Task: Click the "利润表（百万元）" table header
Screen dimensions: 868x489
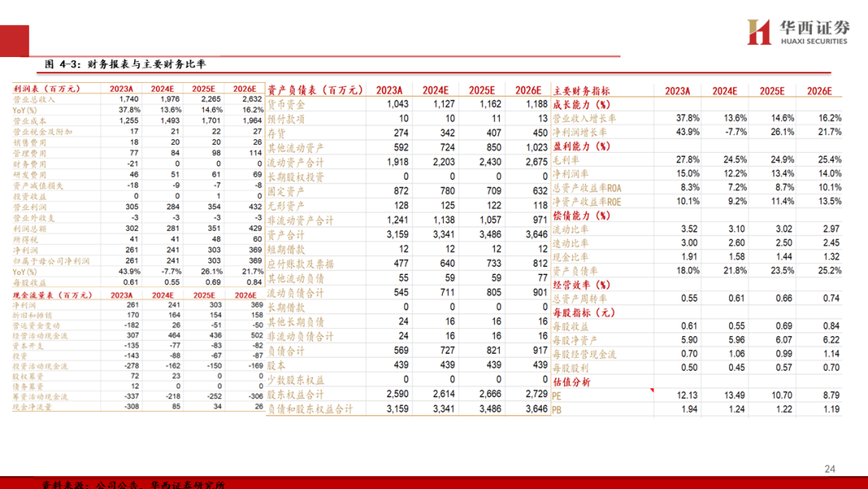Action: (x=47, y=88)
